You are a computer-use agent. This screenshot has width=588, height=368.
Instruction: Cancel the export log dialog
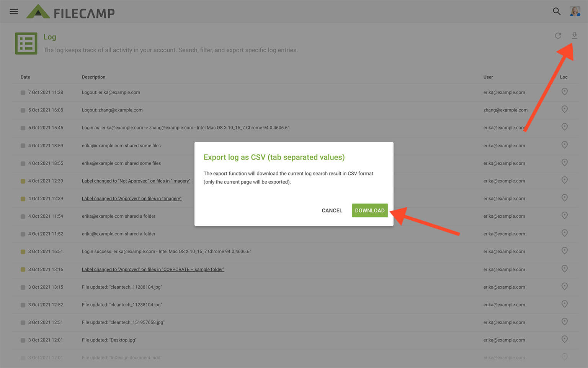pos(332,210)
